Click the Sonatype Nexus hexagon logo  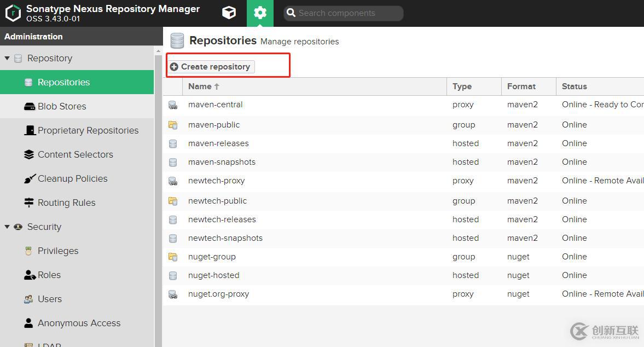(x=13, y=13)
